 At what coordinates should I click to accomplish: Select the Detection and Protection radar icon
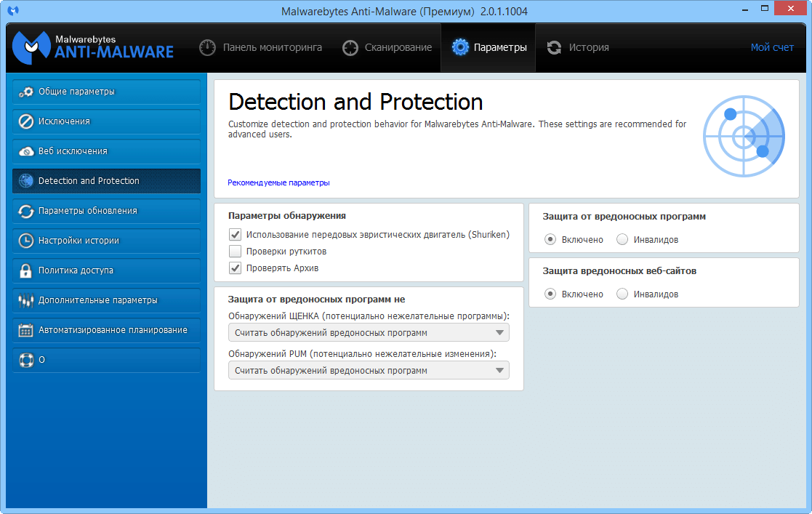(25, 181)
